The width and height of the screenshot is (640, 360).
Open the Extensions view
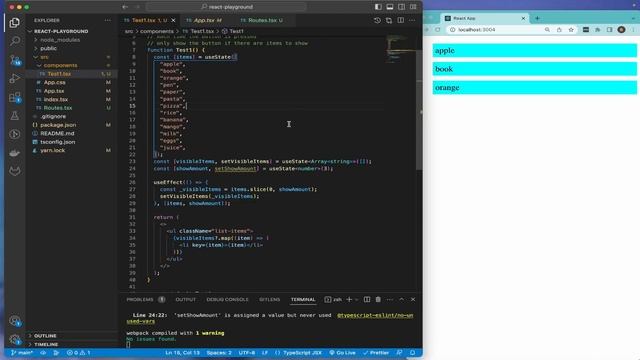pyautogui.click(x=15, y=97)
